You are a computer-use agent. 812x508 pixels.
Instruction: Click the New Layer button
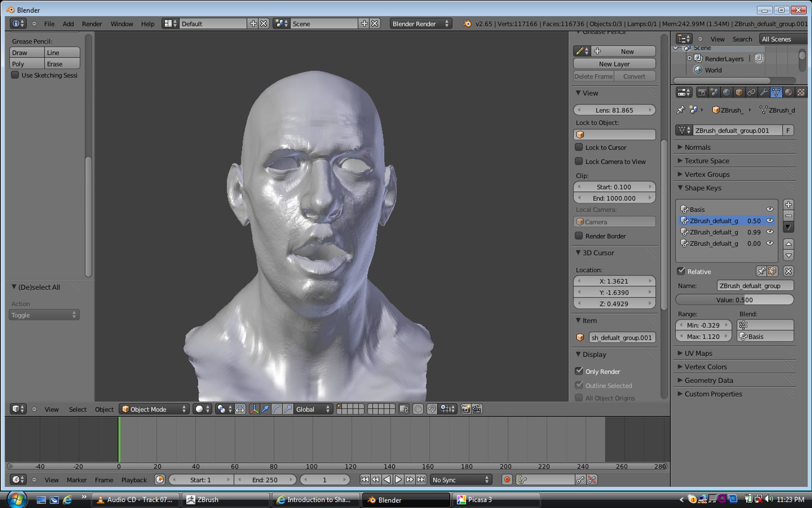pos(614,64)
